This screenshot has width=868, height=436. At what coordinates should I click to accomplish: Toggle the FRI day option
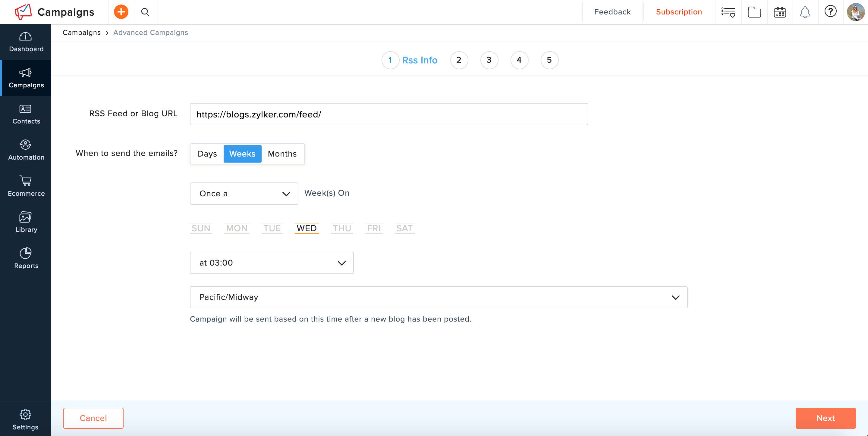[x=374, y=228]
